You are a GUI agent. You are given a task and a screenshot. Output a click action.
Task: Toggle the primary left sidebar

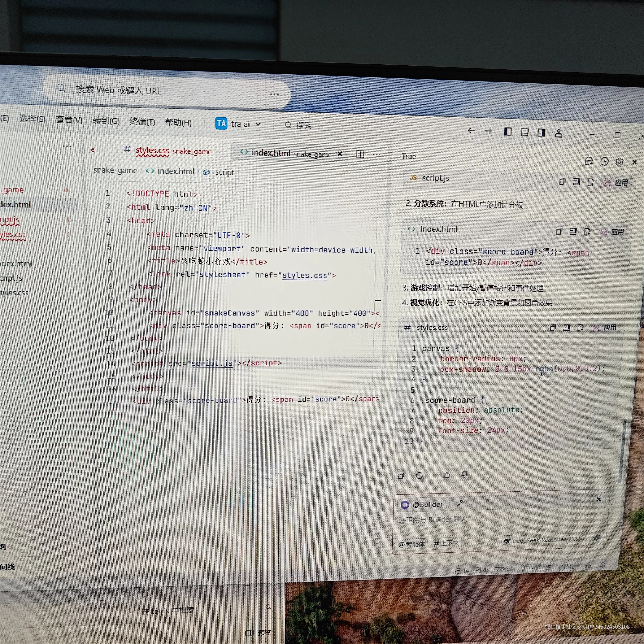[507, 132]
